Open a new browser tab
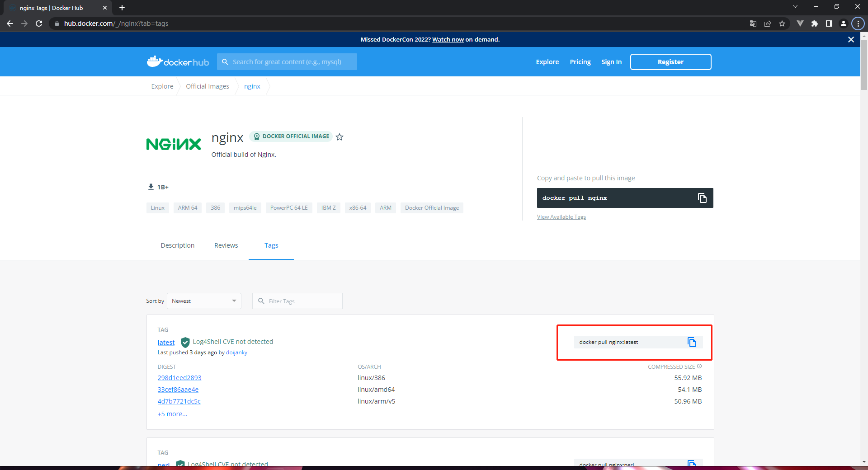868x470 pixels. click(122, 8)
